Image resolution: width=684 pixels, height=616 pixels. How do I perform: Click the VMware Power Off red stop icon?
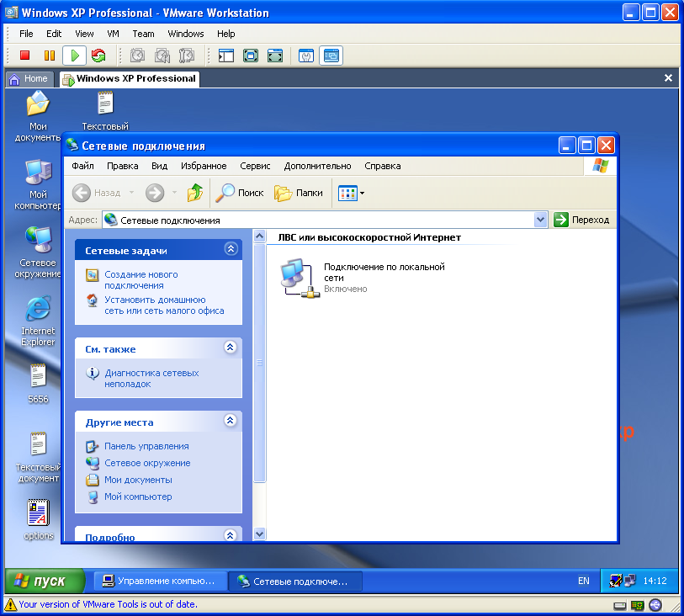click(24, 56)
